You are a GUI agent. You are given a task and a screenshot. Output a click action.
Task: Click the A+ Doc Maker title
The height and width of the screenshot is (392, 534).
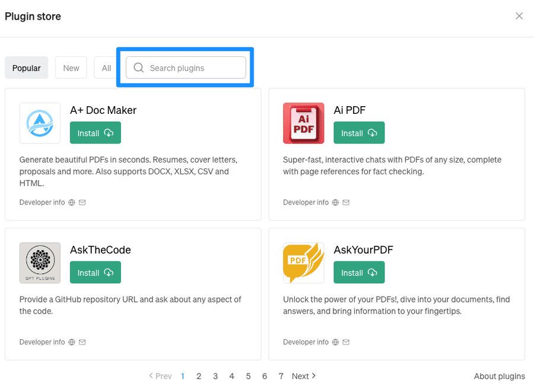[103, 110]
